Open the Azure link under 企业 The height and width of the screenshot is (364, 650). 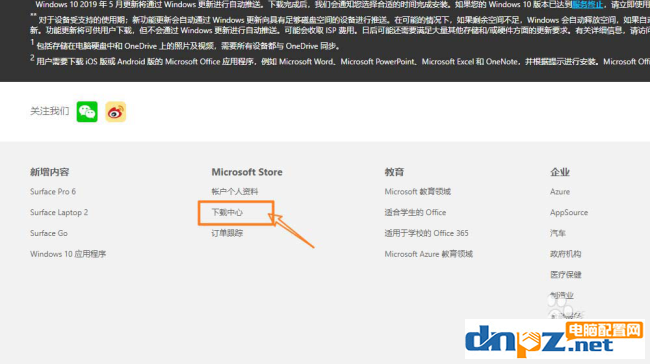560,192
